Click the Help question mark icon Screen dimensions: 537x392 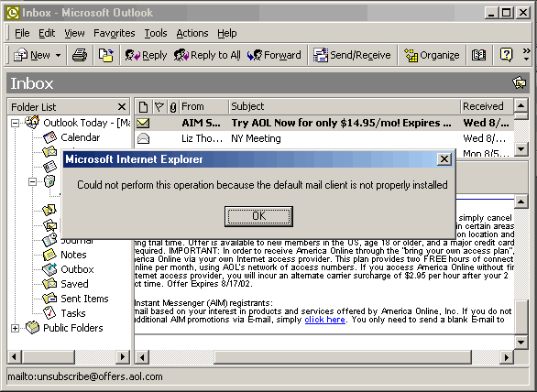pos(506,55)
